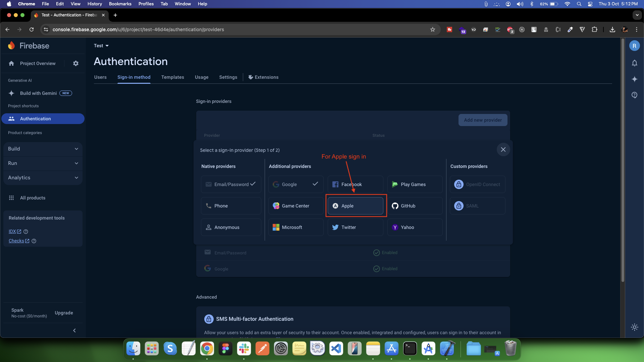Screen dimensions: 644x362
Task: Open notifications bell icon
Action: coord(634,63)
